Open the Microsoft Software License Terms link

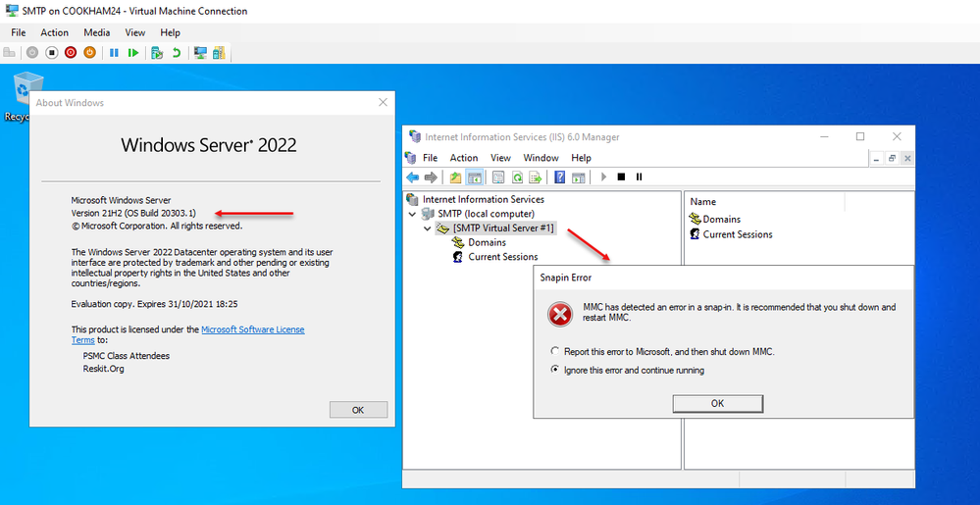pyautogui.click(x=188, y=334)
